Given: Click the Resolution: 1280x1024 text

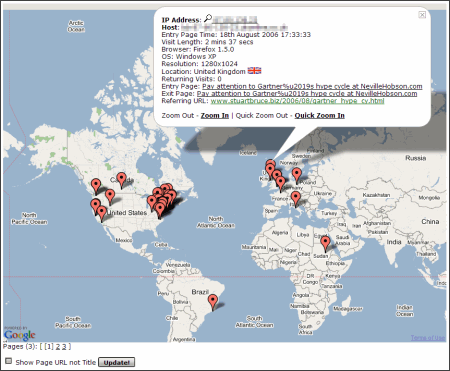Looking at the screenshot, I should 199,64.
